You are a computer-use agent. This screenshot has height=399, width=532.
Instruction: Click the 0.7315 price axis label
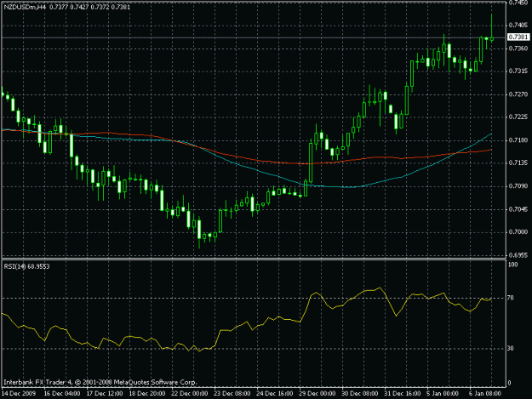point(518,71)
